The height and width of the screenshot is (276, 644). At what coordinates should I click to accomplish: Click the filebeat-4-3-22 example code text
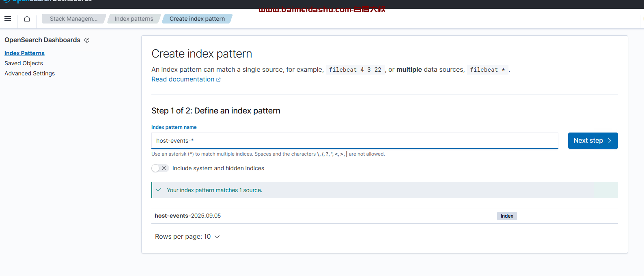click(355, 70)
